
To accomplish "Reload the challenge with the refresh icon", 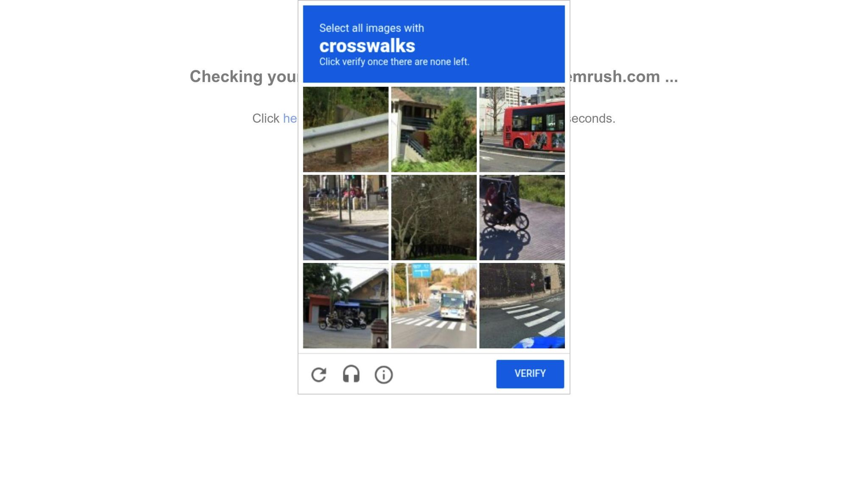I will pyautogui.click(x=319, y=374).
